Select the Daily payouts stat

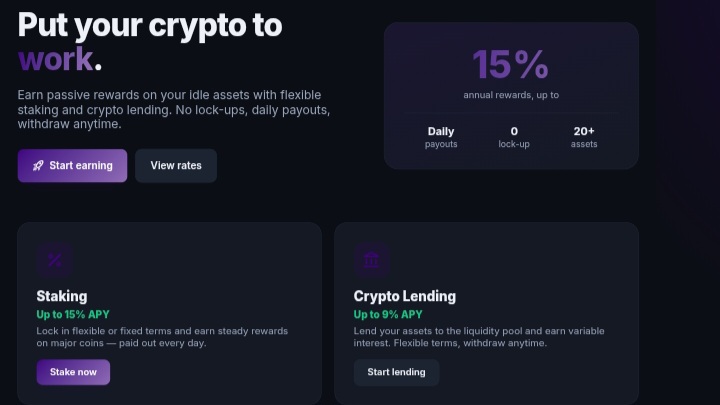(x=441, y=137)
